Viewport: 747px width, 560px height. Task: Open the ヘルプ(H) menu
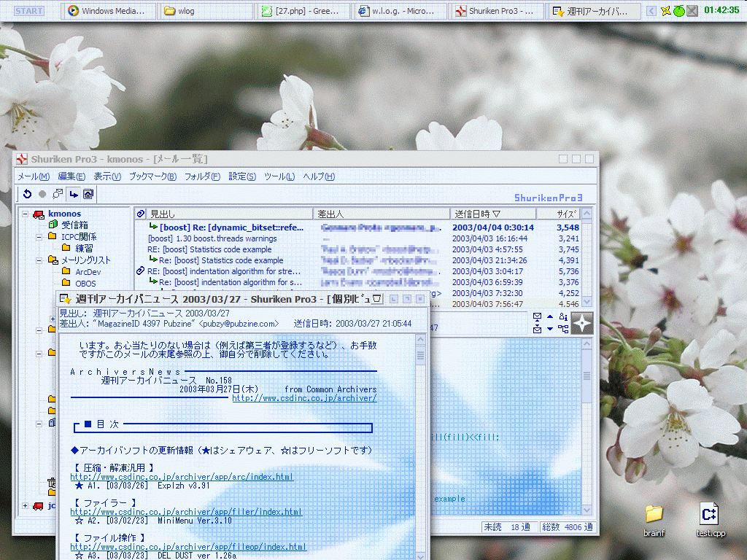click(x=319, y=176)
